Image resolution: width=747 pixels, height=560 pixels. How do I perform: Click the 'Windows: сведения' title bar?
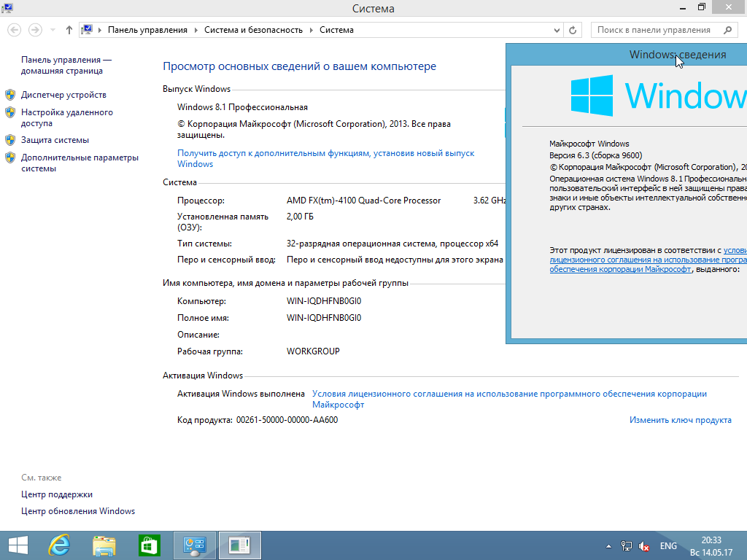point(627,54)
